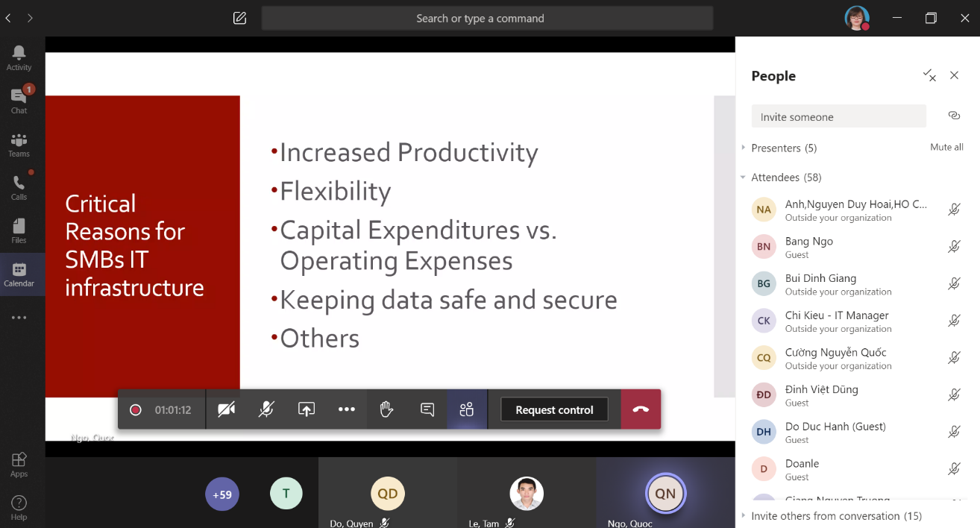Viewport: 980px width, 528px height.
Task: Raise your hand in the meeting
Action: [386, 409]
